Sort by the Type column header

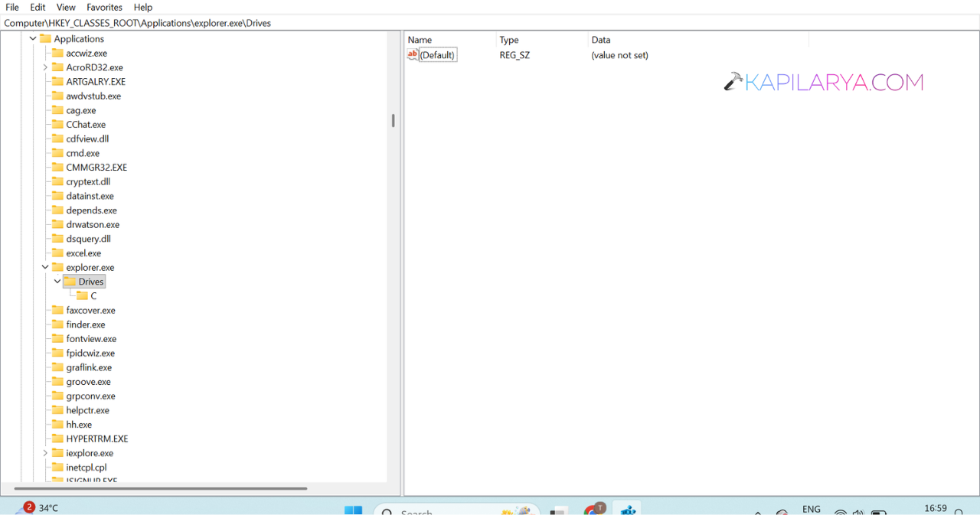coord(542,40)
